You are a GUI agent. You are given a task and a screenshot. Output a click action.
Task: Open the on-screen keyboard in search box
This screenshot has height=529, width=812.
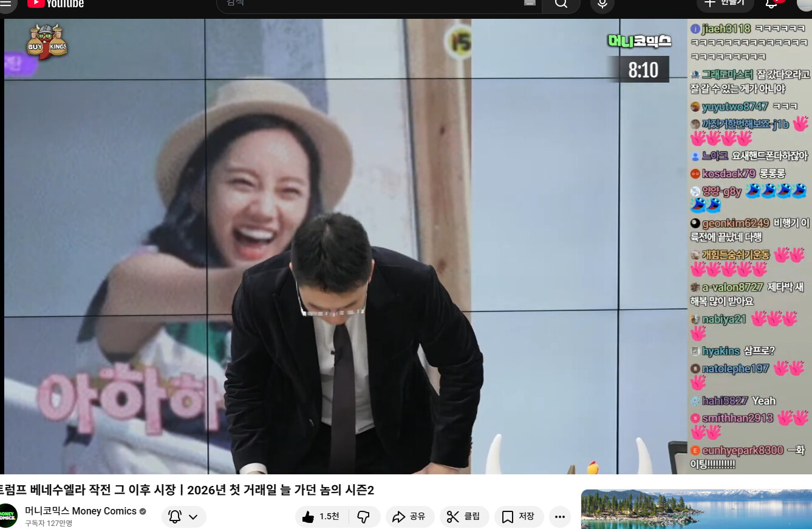(x=530, y=3)
